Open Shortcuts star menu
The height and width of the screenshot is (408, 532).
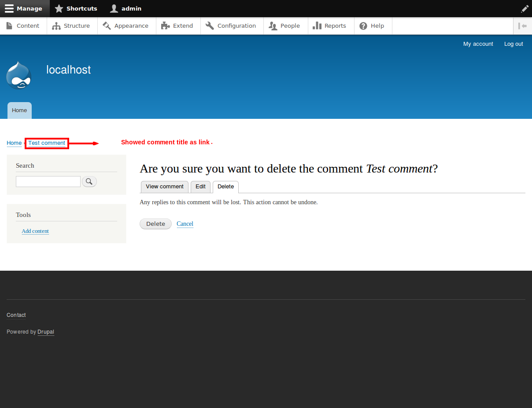(x=76, y=8)
